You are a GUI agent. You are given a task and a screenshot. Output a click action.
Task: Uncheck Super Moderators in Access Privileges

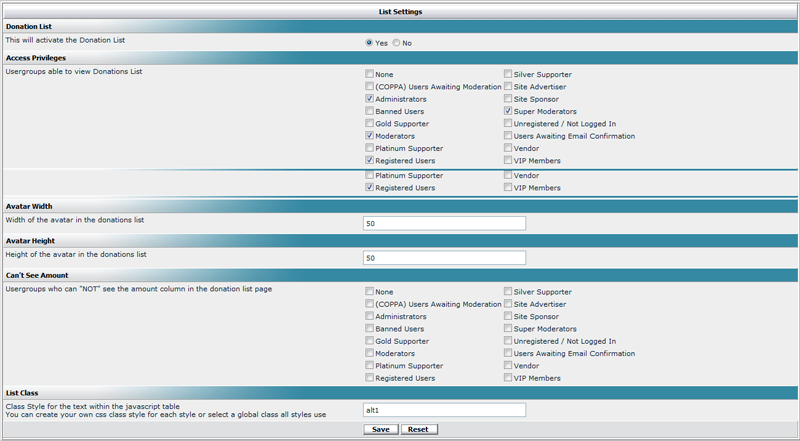pyautogui.click(x=508, y=111)
